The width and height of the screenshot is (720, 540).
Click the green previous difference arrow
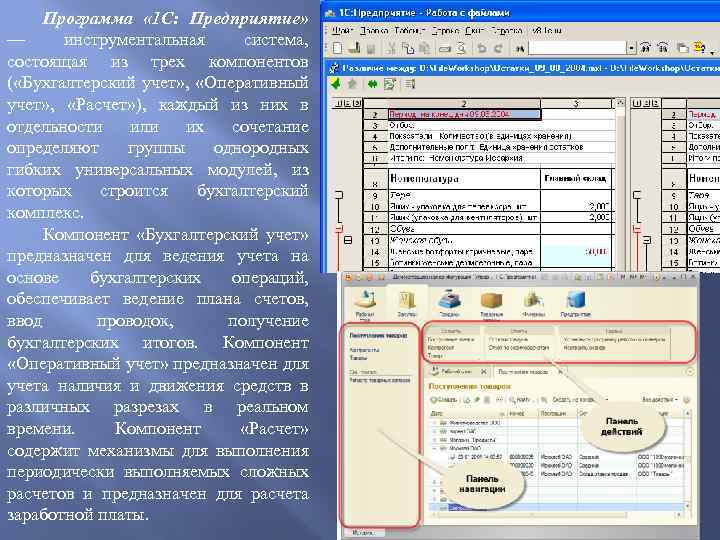(x=337, y=84)
